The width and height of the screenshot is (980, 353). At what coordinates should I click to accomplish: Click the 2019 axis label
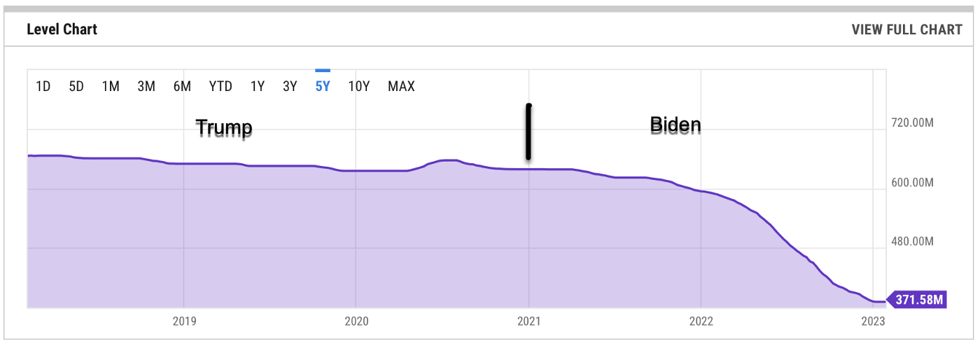184,321
